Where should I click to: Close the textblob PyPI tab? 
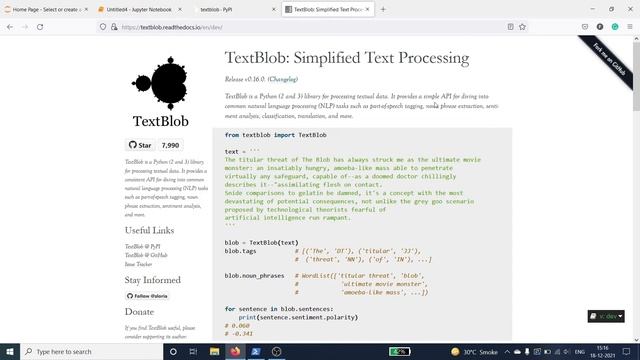273,9
